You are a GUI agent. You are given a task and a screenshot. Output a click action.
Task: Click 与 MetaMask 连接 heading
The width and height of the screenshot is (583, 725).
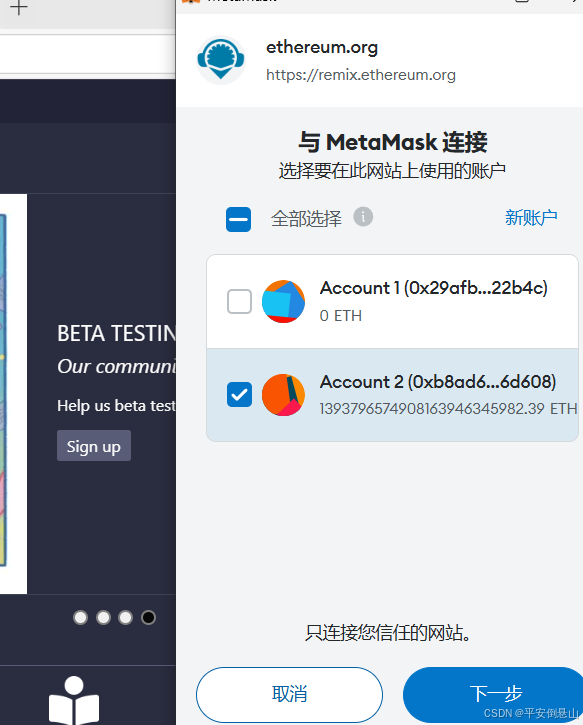pyautogui.click(x=393, y=142)
